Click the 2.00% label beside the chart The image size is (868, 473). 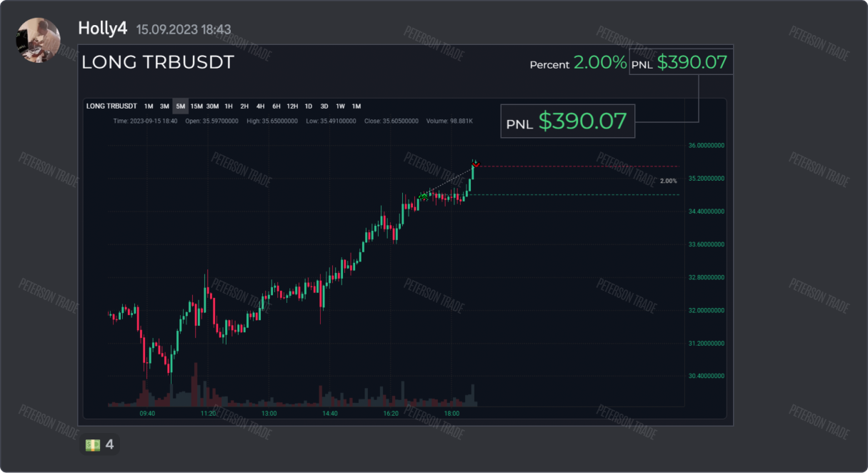(669, 181)
